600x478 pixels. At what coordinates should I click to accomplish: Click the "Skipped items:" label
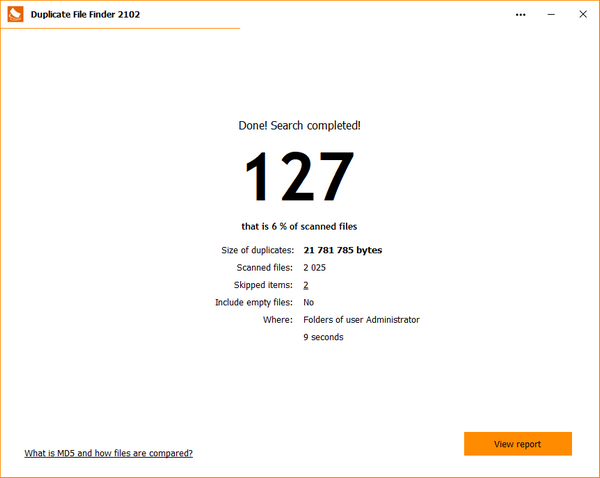pos(265,285)
